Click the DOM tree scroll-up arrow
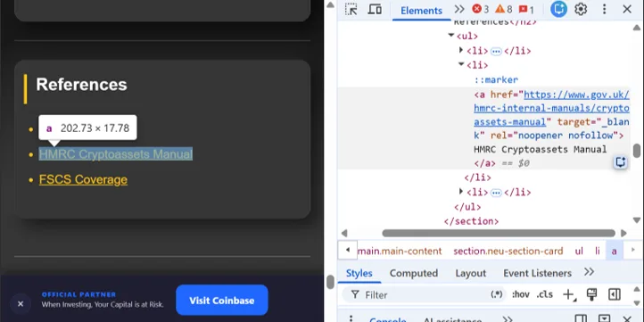This screenshot has width=644, height=322. tap(637, 28)
